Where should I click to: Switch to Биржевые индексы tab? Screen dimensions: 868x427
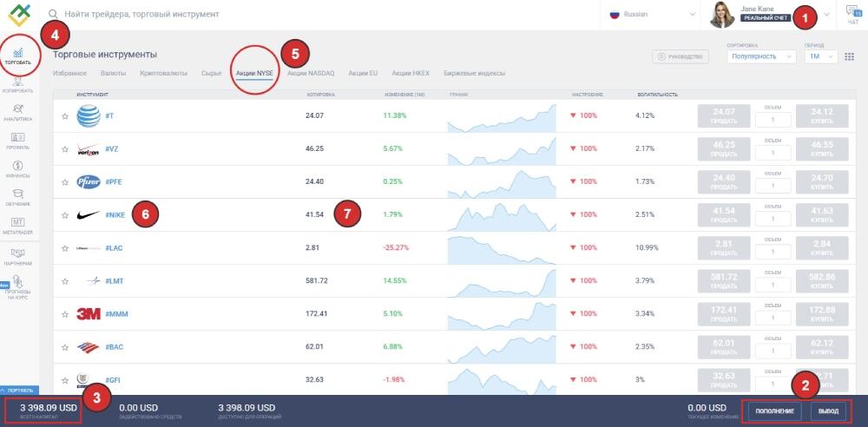(475, 73)
